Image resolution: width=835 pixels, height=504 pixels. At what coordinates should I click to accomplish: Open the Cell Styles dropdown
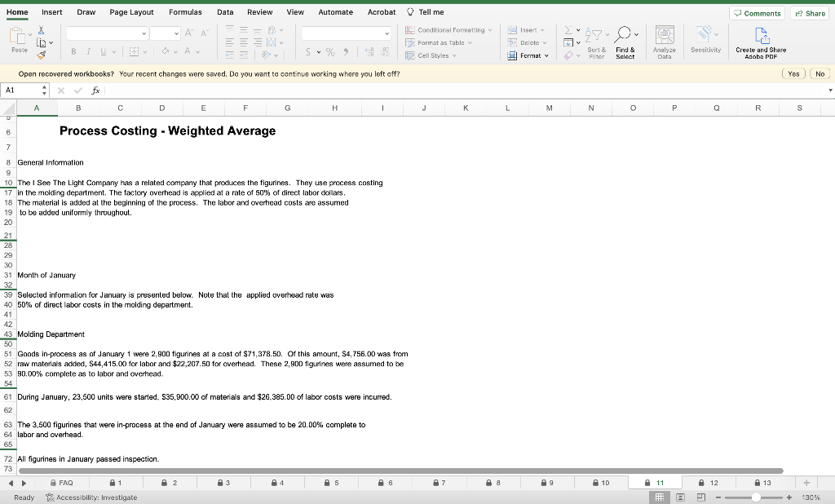tap(431, 55)
